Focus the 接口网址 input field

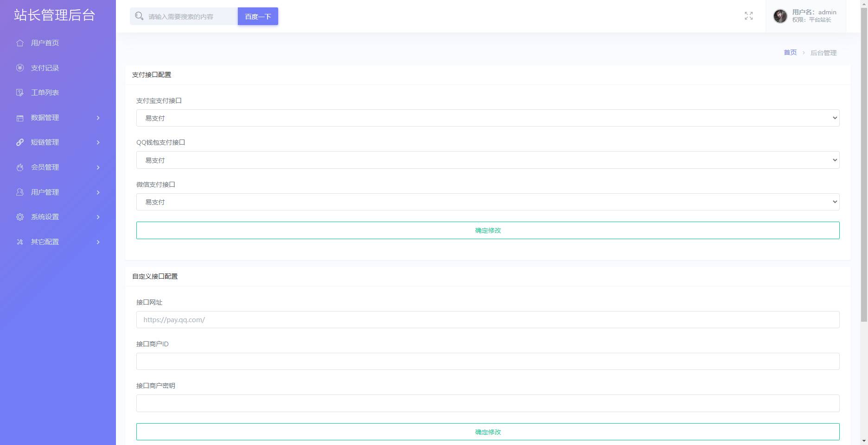(x=487, y=320)
